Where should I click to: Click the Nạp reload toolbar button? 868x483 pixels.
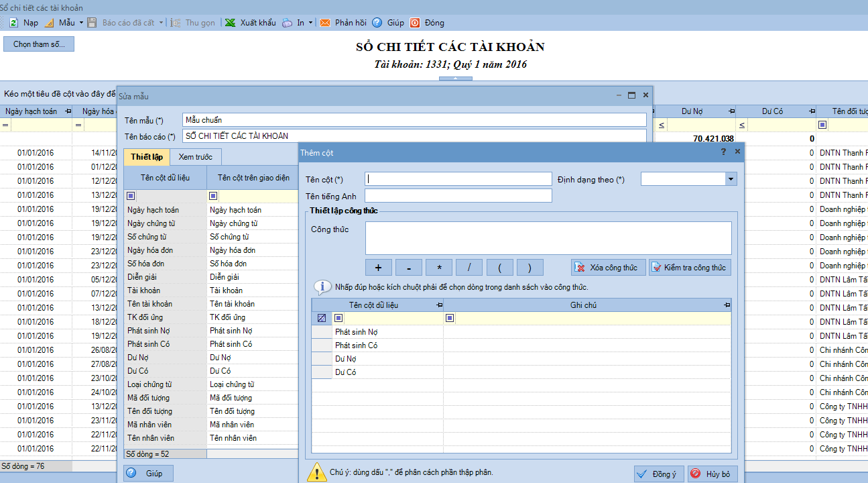(23, 23)
